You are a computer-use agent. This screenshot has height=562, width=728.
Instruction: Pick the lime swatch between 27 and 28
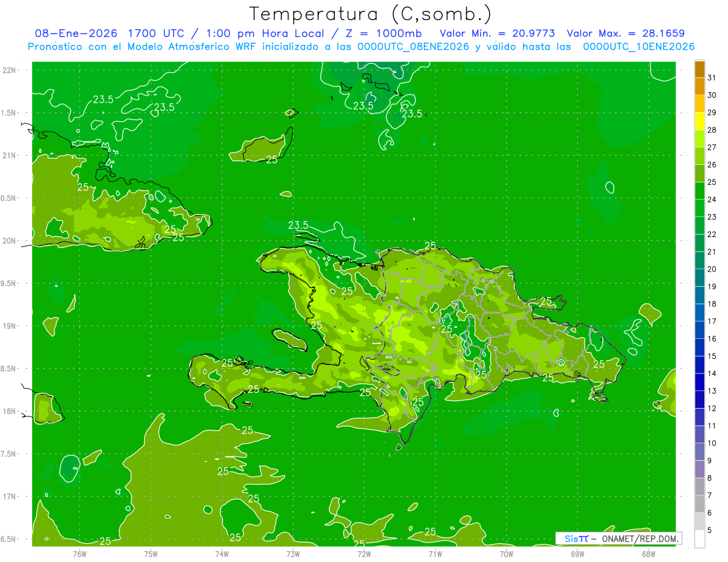click(699, 138)
